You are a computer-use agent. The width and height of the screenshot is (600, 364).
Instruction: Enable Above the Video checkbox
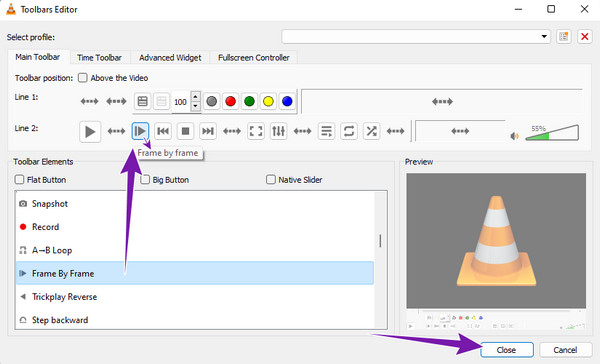(83, 78)
